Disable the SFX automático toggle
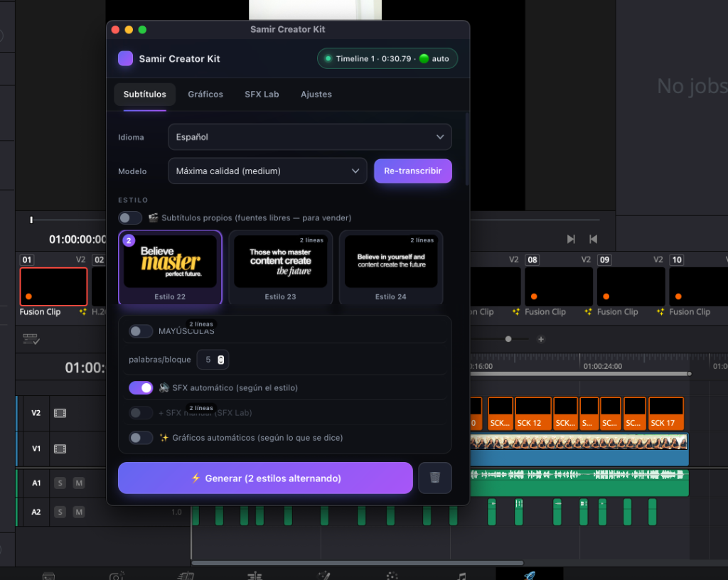Screen dimensions: 728x580 (x=141, y=387)
